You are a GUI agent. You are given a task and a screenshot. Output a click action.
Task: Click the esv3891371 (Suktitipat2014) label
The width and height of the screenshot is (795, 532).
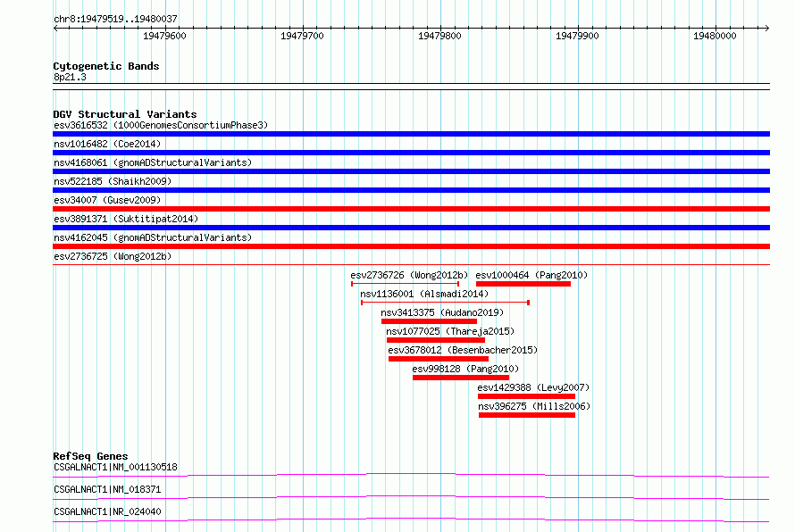coord(126,219)
